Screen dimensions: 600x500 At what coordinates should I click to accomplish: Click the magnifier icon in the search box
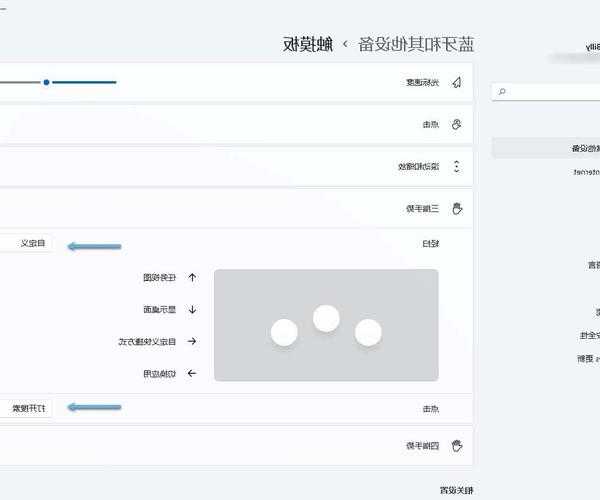(502, 91)
